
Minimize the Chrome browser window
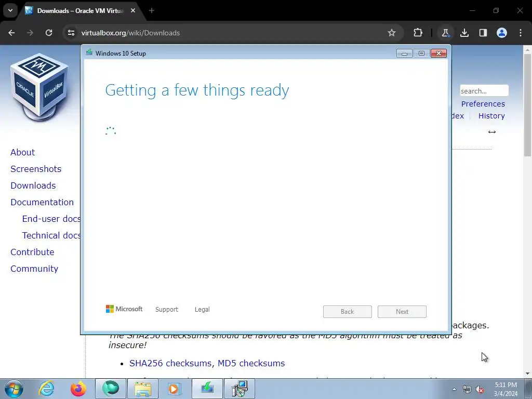click(x=472, y=11)
